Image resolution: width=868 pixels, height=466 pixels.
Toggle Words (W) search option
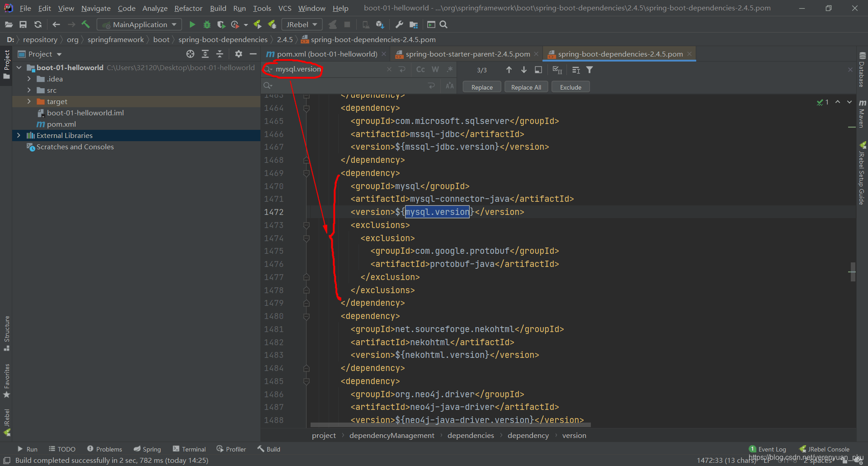(435, 69)
